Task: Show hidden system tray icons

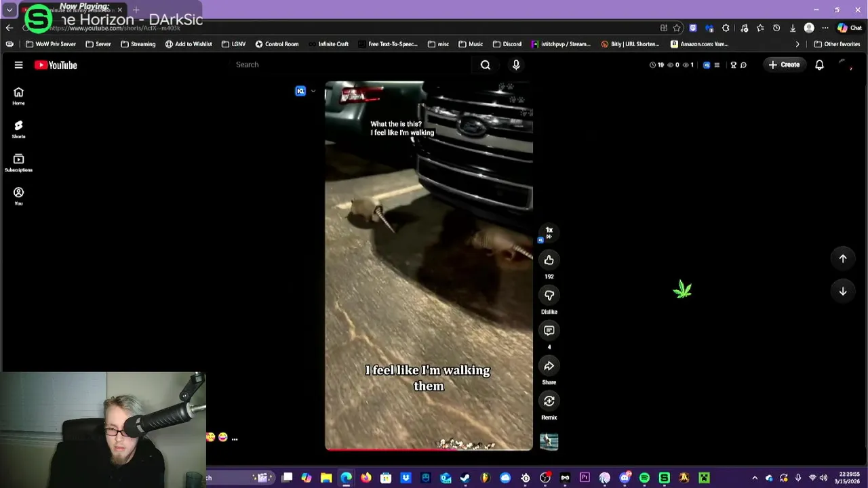Action: pos(755,478)
